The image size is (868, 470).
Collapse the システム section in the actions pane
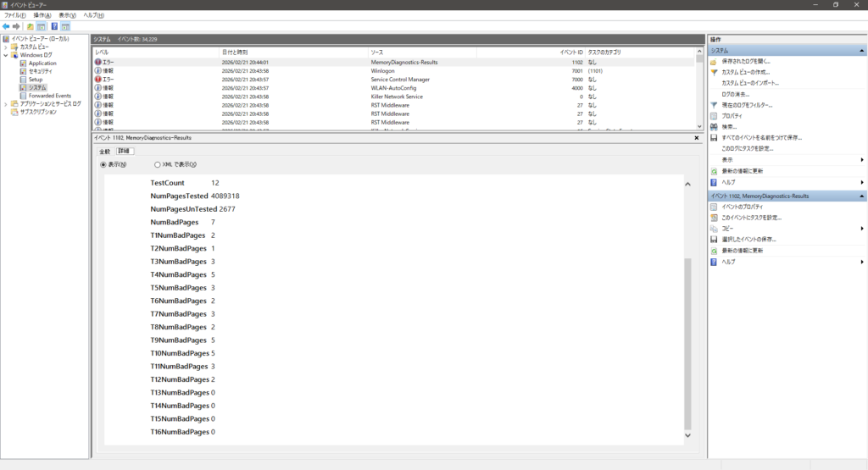click(861, 51)
